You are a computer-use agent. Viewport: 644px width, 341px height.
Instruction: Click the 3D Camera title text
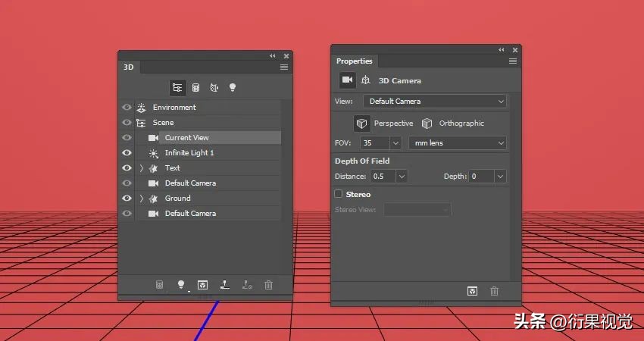(x=399, y=81)
